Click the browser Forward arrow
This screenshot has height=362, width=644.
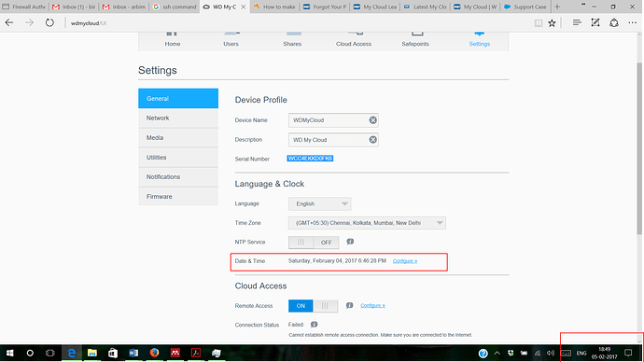29,23
